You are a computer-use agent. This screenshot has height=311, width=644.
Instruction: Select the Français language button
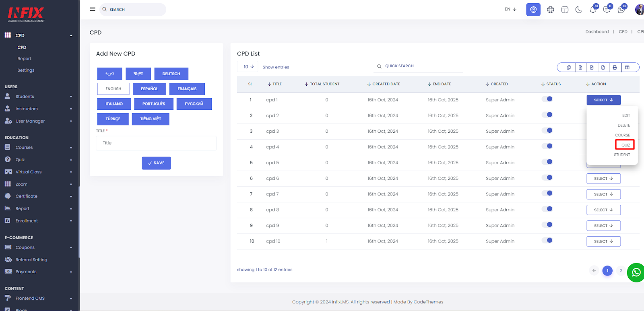187,89
